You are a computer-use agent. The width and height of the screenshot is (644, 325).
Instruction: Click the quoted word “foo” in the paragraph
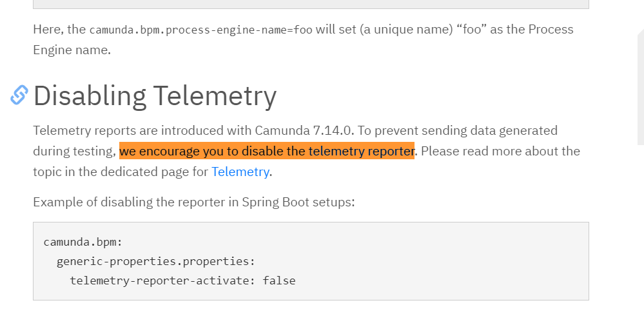(471, 29)
